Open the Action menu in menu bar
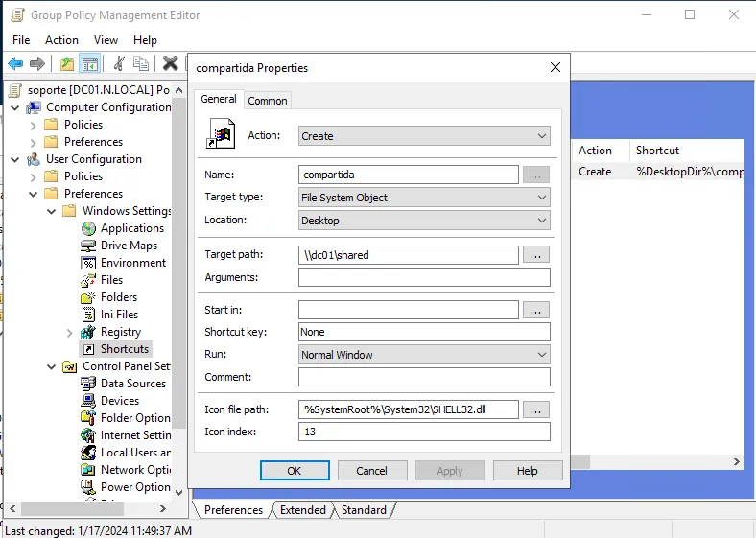This screenshot has width=756, height=538. (x=61, y=40)
